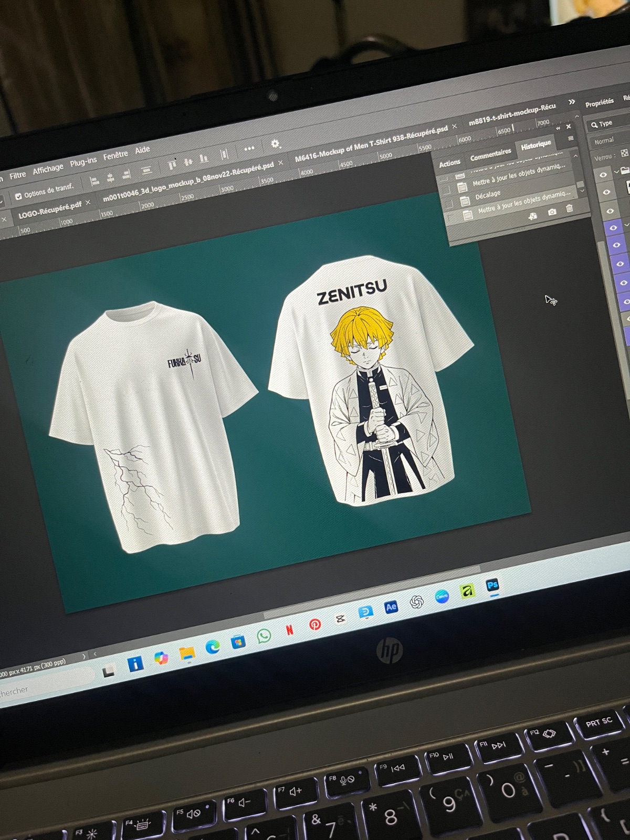Viewport: 630px width, 840px height.
Task: Hide the folder group layer via eye
Action: tap(603, 175)
